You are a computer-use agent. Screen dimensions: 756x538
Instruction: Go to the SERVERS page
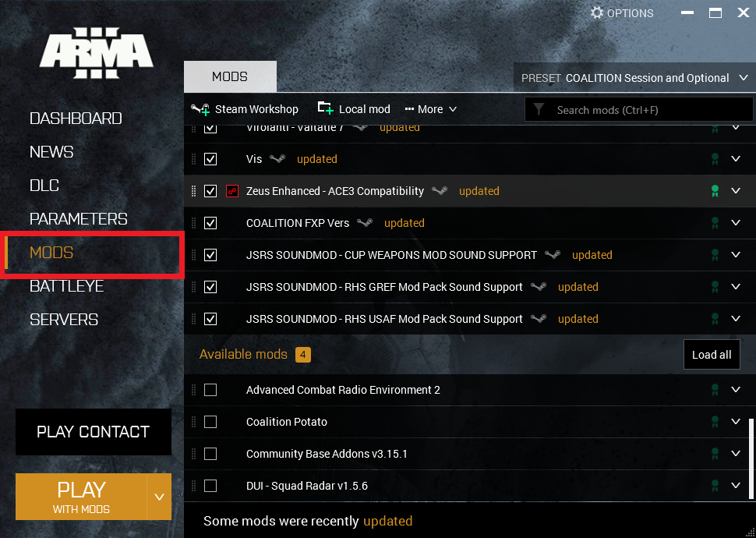pos(64,320)
